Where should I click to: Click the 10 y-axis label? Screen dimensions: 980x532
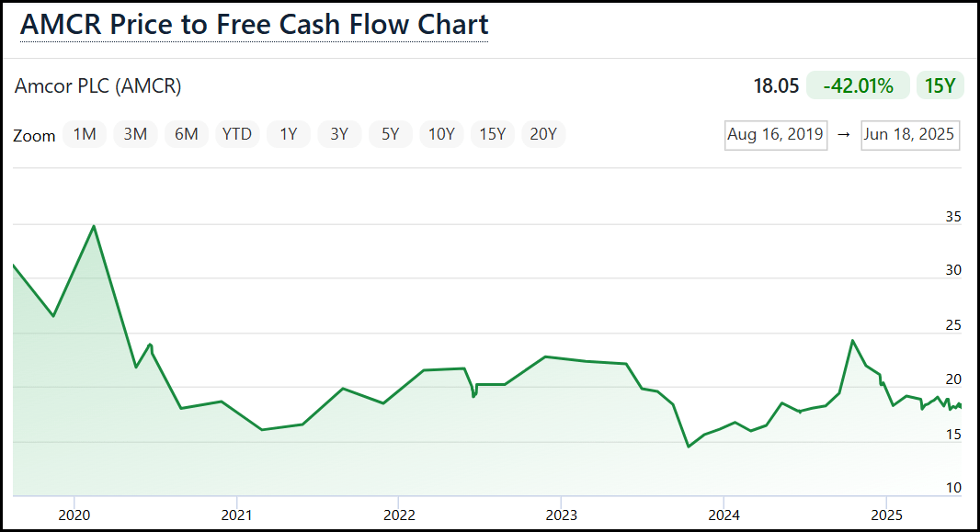click(x=953, y=488)
